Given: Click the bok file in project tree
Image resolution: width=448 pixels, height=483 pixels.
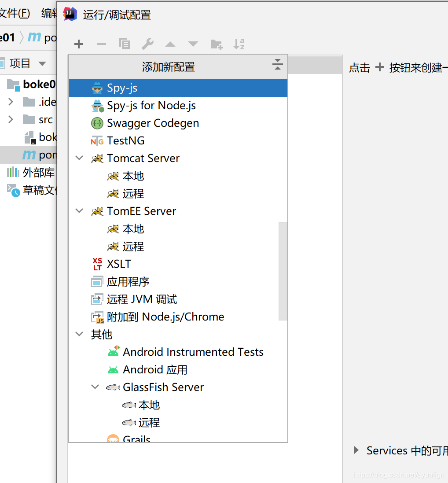Looking at the screenshot, I should (40, 137).
